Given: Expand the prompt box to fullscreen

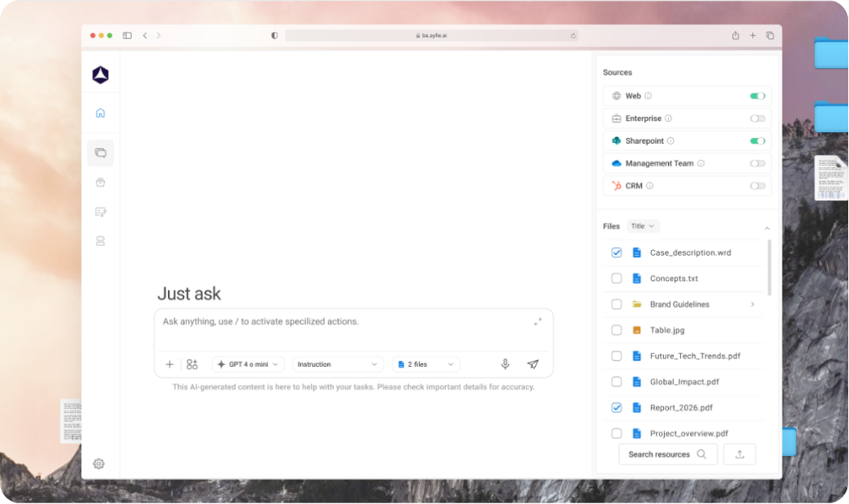Looking at the screenshot, I should [x=537, y=322].
